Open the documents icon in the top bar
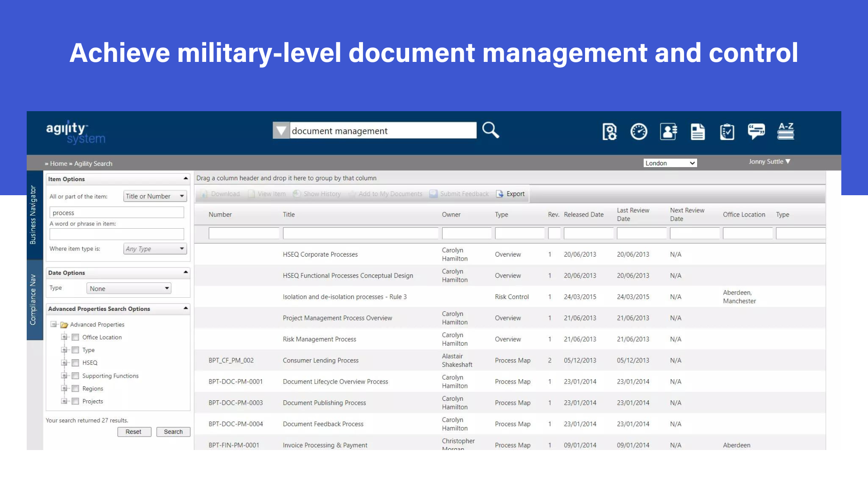Screen dimensions: 868x488 pos(698,131)
